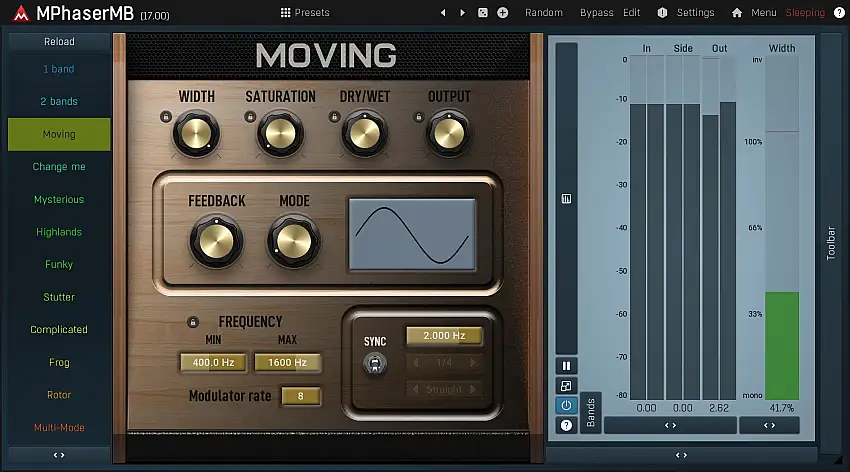Toggle the Output knob lock

418,117
